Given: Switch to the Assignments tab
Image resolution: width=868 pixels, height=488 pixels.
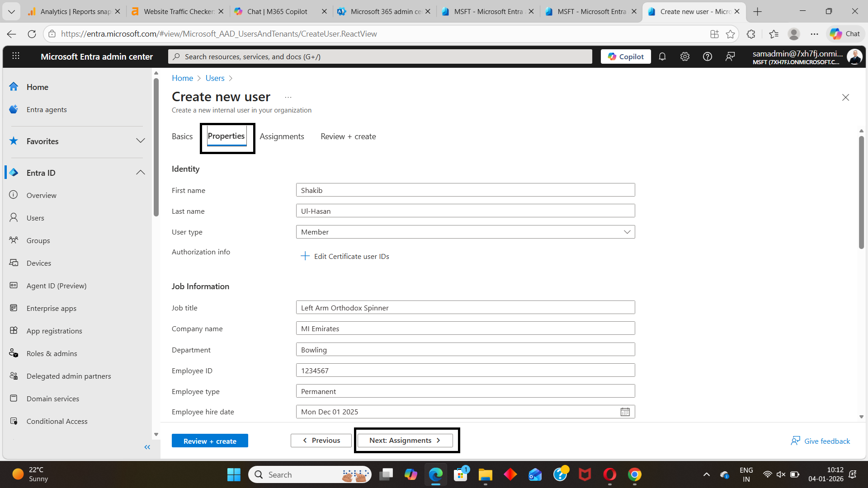Looking at the screenshot, I should 282,136.
